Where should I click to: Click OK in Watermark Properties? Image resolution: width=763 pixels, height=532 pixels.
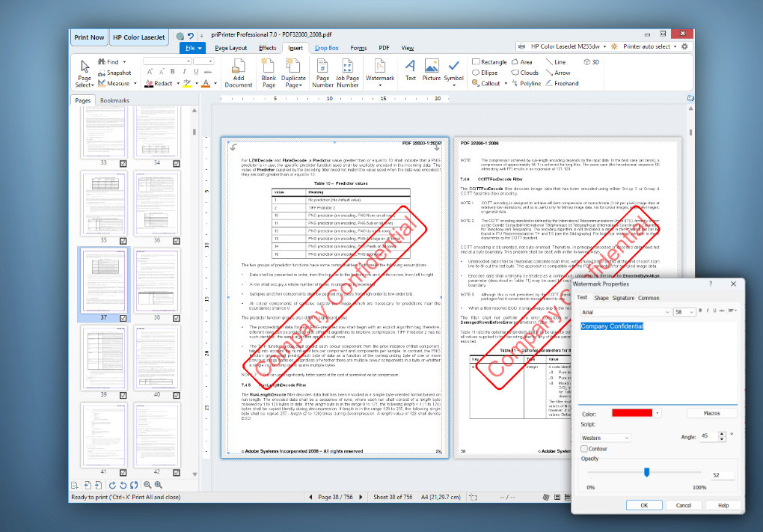pyautogui.click(x=644, y=505)
